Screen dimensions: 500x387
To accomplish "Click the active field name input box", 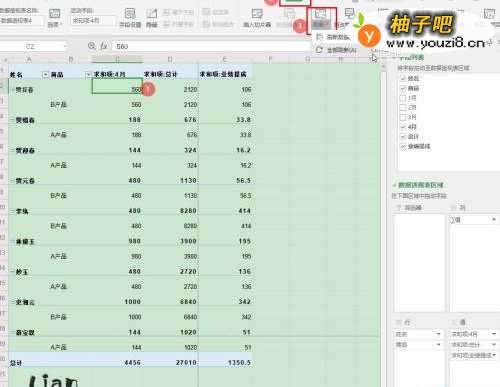I will tap(92, 21).
